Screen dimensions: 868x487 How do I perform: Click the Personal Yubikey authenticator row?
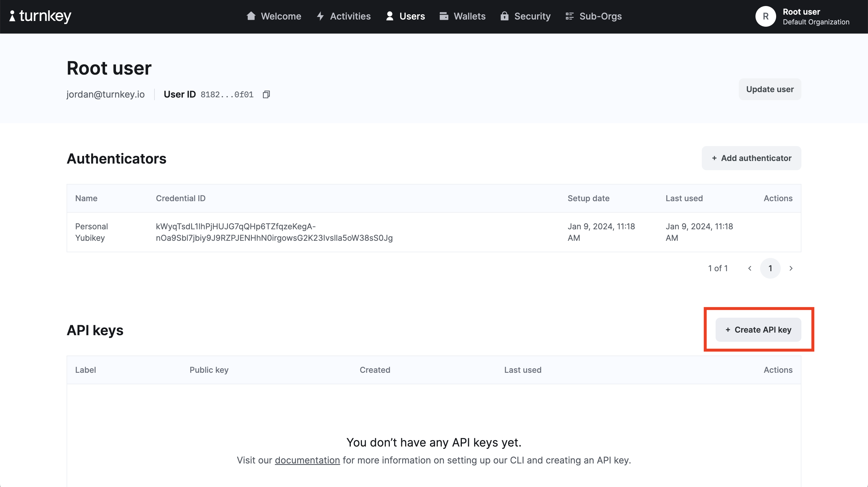(433, 232)
